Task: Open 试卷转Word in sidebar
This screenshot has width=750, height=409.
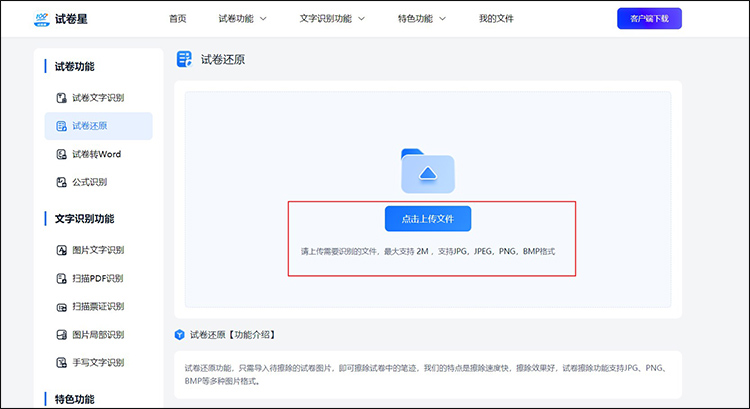Action: (x=99, y=154)
